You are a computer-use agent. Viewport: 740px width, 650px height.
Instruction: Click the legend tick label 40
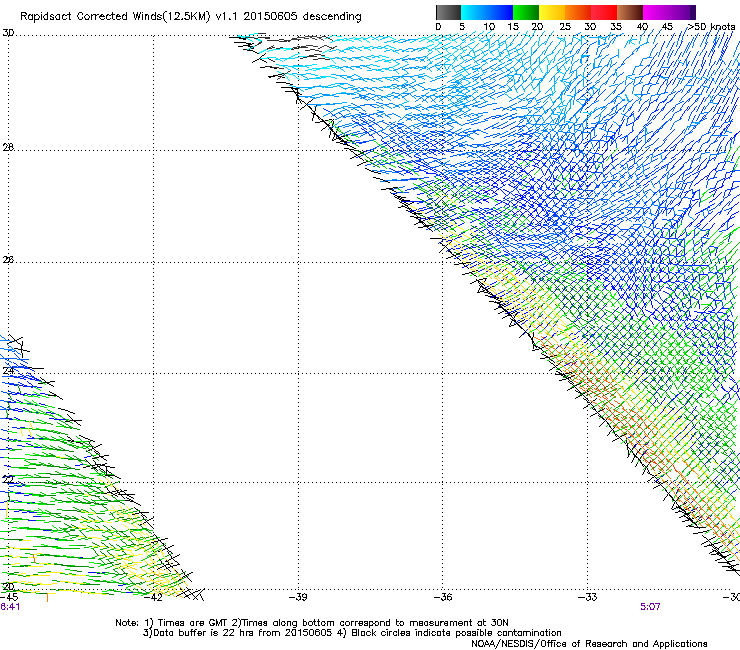coord(642,27)
